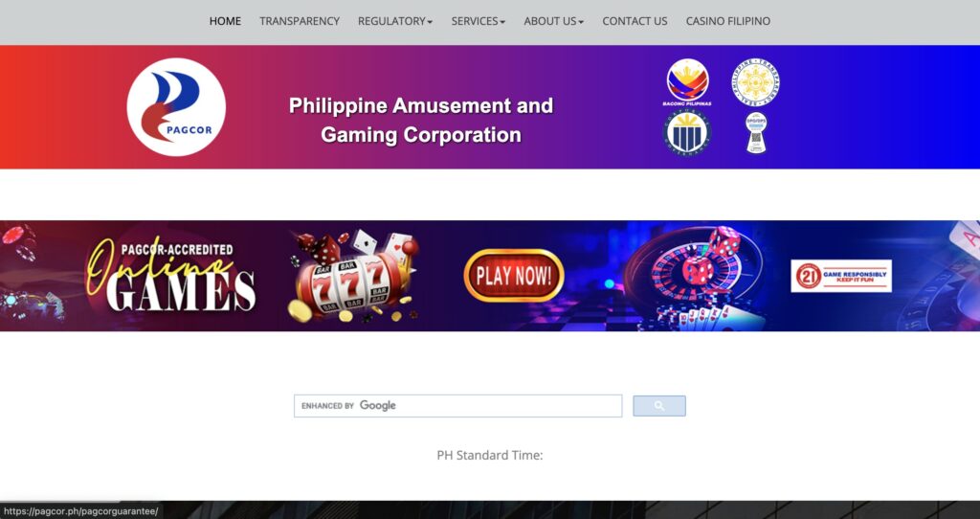Click the Play Now! button
This screenshot has height=519, width=980.
click(x=514, y=276)
